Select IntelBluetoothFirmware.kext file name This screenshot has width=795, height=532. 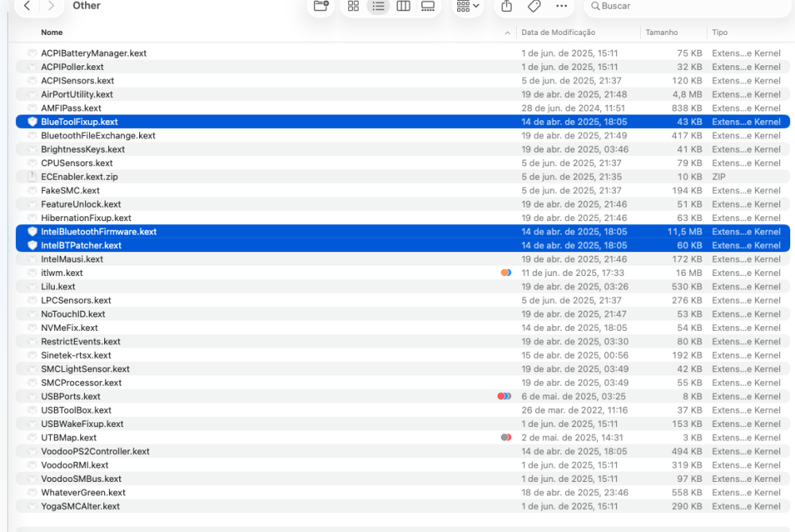coord(99,231)
